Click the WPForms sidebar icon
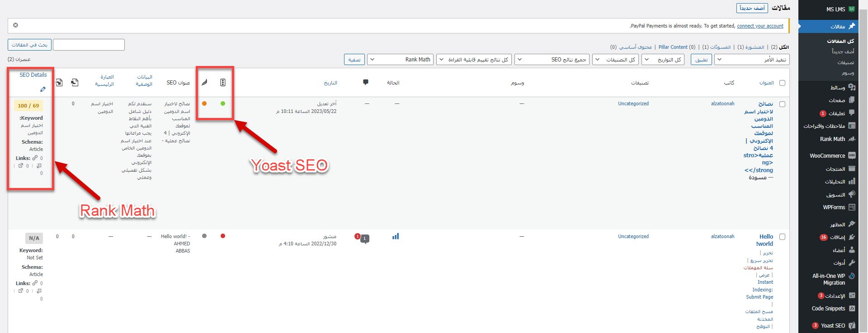The height and width of the screenshot is (333, 868). pyautogui.click(x=852, y=207)
